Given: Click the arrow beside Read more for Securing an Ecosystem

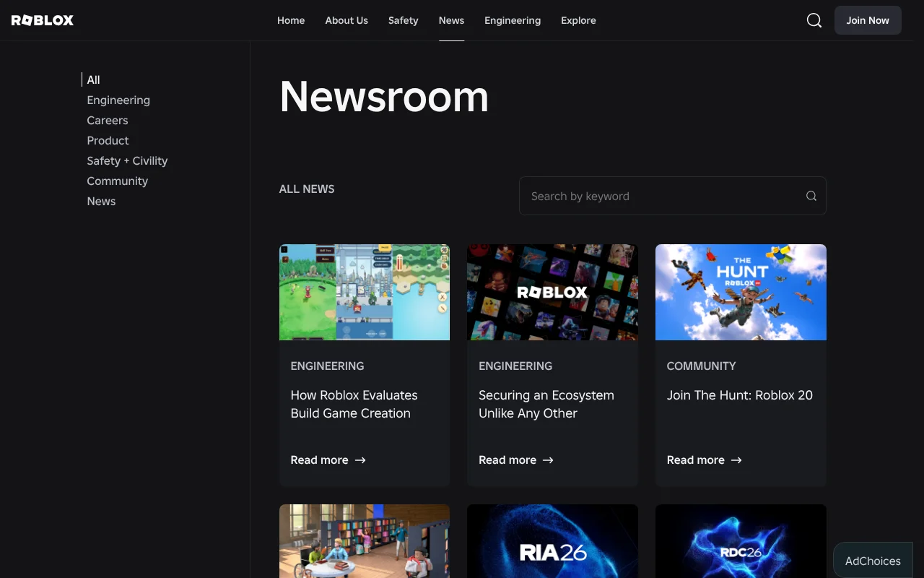Looking at the screenshot, I should 548,460.
